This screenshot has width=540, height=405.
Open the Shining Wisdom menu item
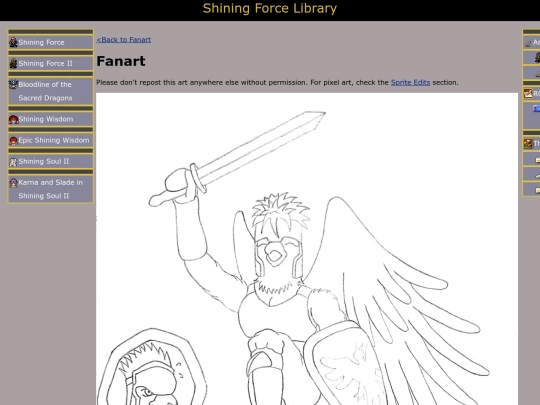(51, 119)
